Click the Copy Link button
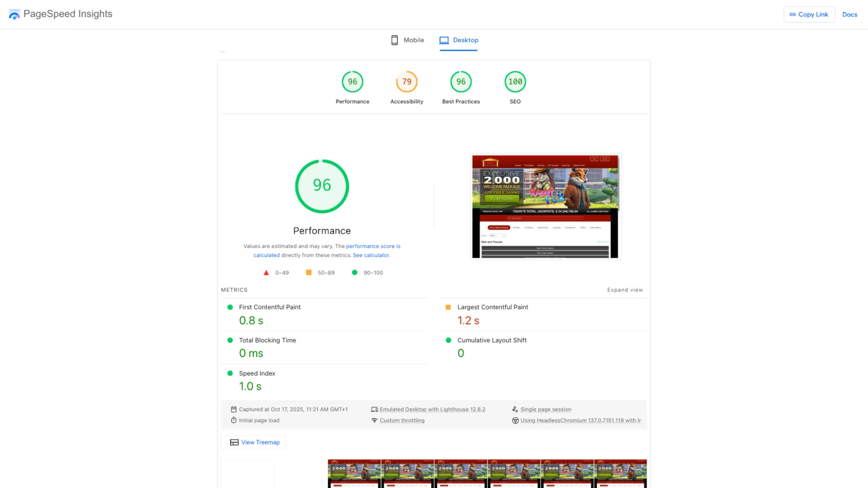The width and height of the screenshot is (868, 488). pos(809,14)
